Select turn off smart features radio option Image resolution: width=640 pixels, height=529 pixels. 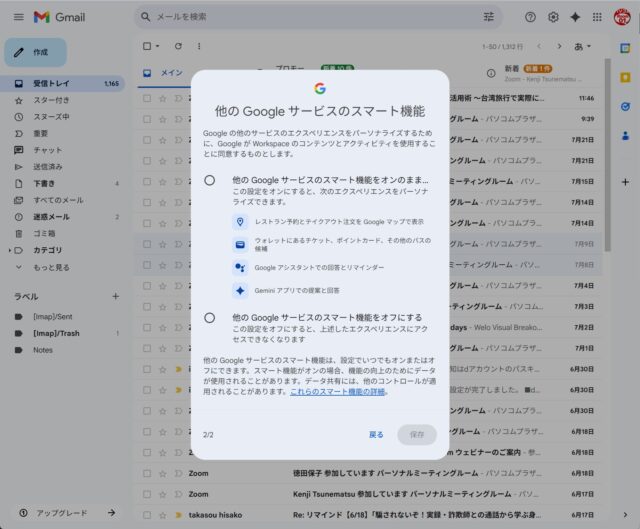(x=209, y=318)
